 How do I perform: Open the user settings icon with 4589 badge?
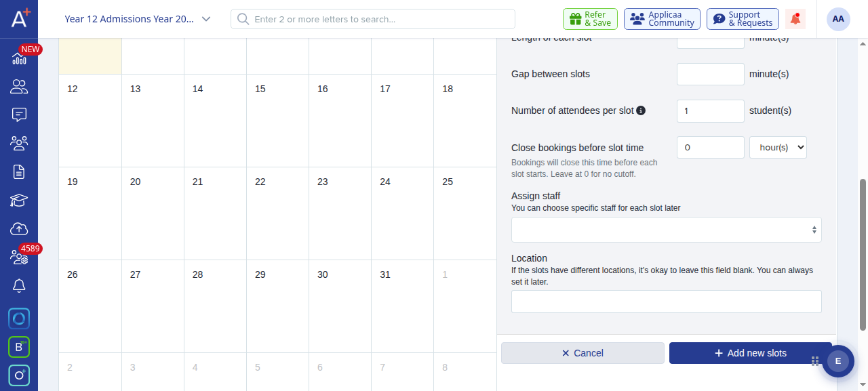click(19, 257)
